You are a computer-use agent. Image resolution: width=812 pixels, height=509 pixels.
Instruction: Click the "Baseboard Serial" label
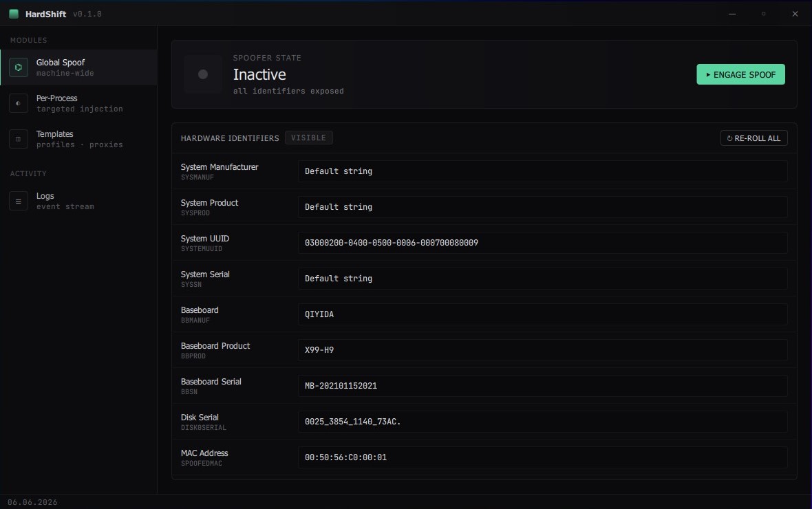[x=211, y=381]
